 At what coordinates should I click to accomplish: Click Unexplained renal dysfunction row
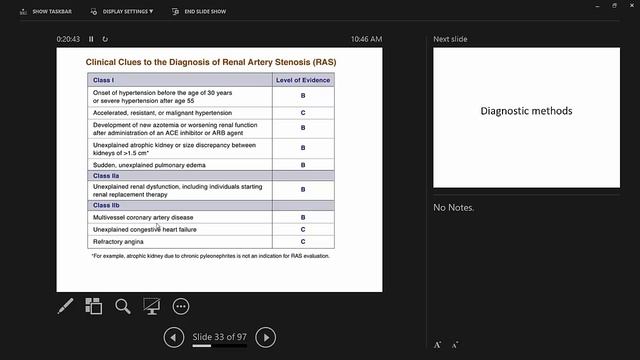(211, 190)
